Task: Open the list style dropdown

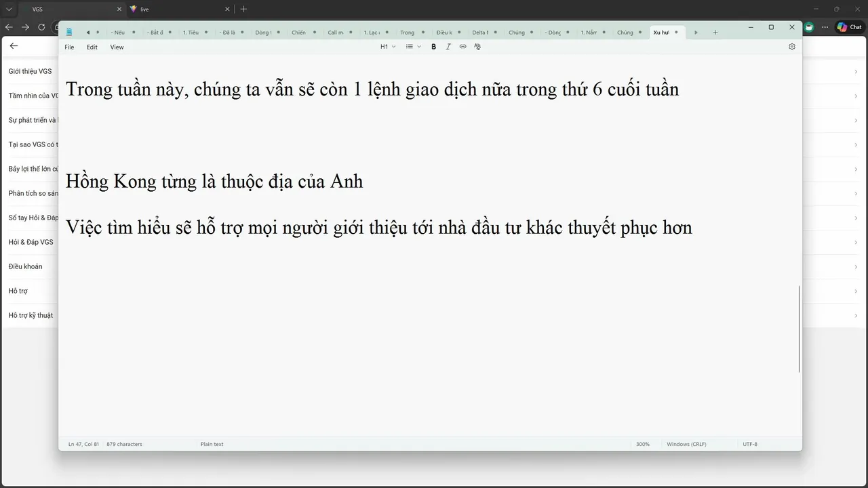Action: 413,47
